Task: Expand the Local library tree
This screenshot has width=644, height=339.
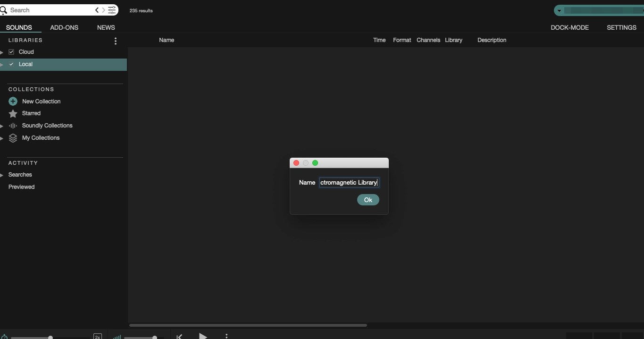Action: (x=2, y=64)
